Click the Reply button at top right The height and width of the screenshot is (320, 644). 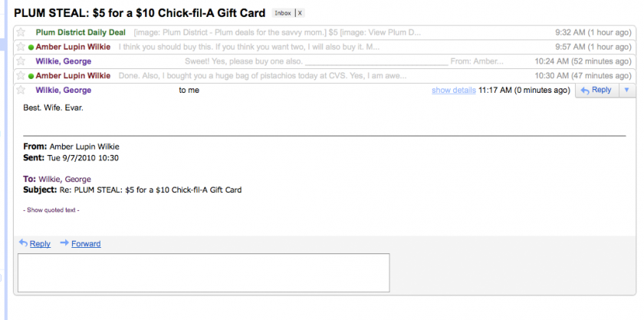tap(596, 90)
